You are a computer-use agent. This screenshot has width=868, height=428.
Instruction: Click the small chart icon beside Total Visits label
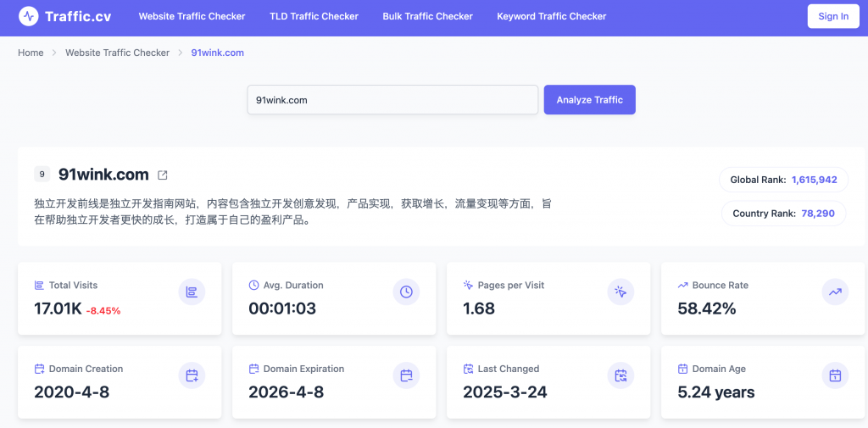coord(39,286)
